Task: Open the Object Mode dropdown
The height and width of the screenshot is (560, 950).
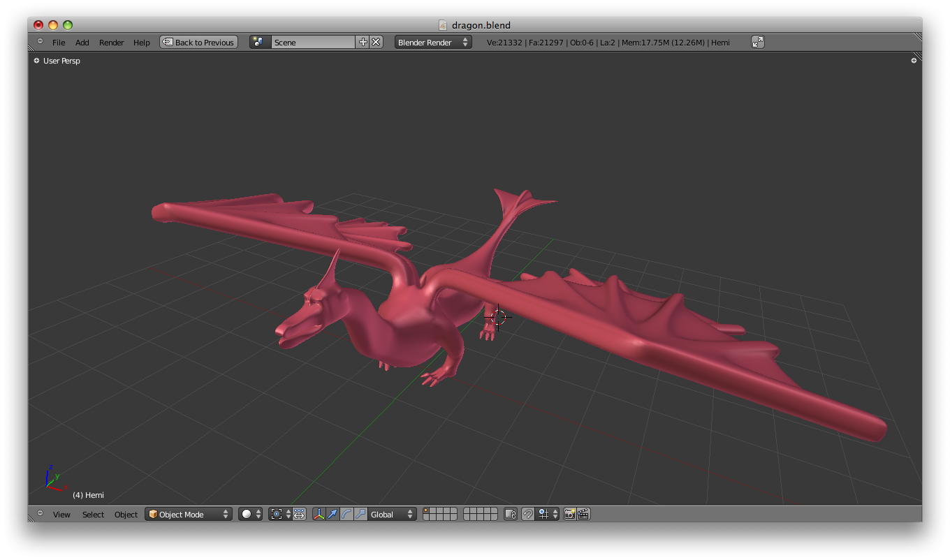Action: [187, 514]
